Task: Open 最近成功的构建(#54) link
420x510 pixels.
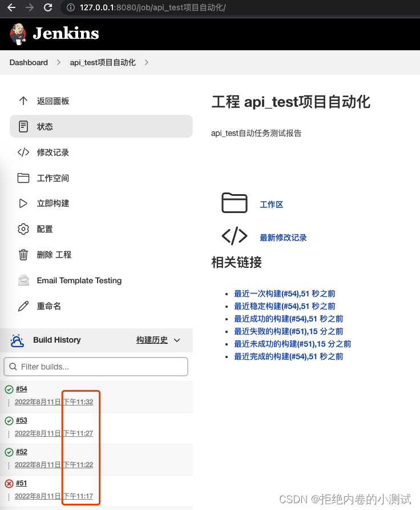Action: (x=289, y=319)
